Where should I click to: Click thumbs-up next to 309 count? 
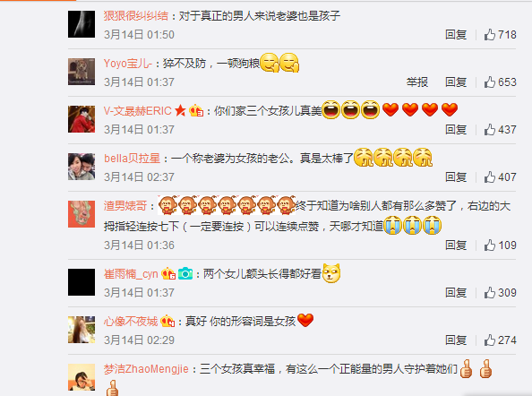[x=490, y=293]
